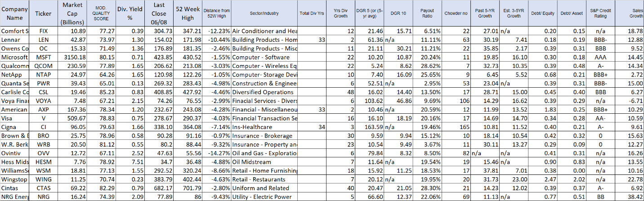Select the MSFT ticker cell

[x=44, y=57]
